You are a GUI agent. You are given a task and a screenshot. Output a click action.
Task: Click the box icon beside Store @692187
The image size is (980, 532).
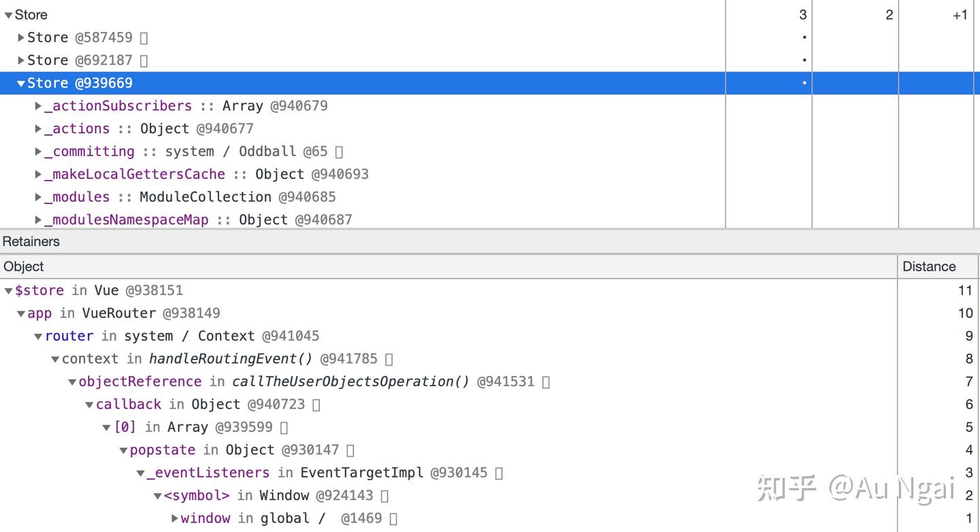pos(144,61)
